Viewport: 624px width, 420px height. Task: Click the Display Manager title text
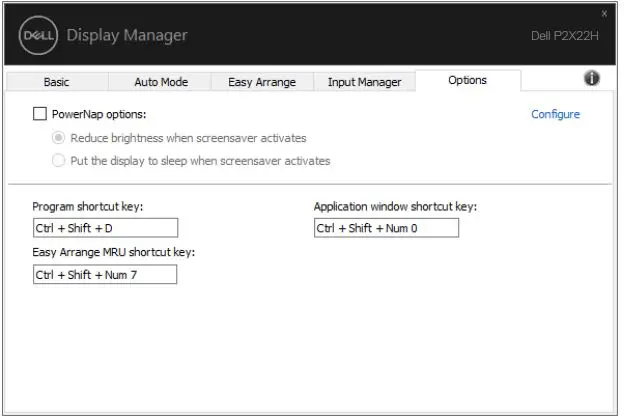[x=127, y=35]
